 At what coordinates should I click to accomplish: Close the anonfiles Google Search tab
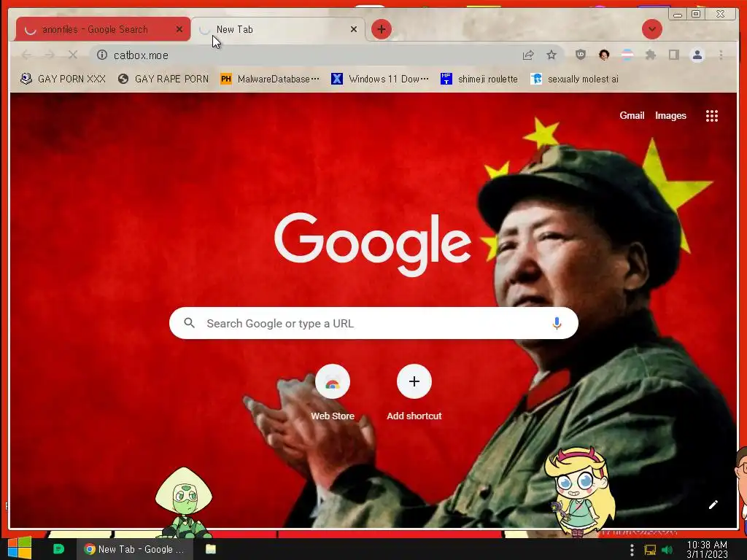[x=179, y=29]
